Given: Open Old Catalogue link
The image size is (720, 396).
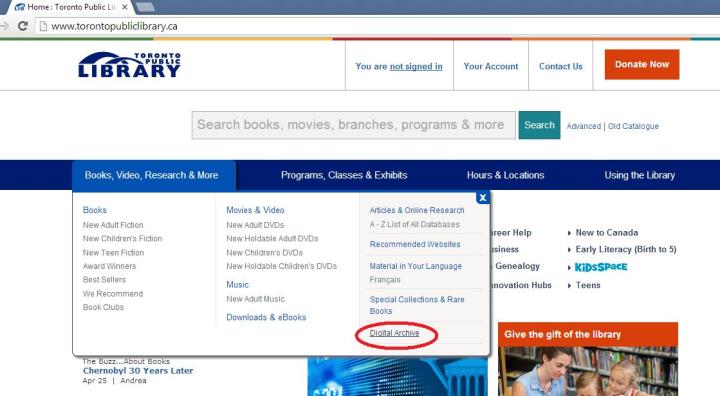Looking at the screenshot, I should (633, 126).
